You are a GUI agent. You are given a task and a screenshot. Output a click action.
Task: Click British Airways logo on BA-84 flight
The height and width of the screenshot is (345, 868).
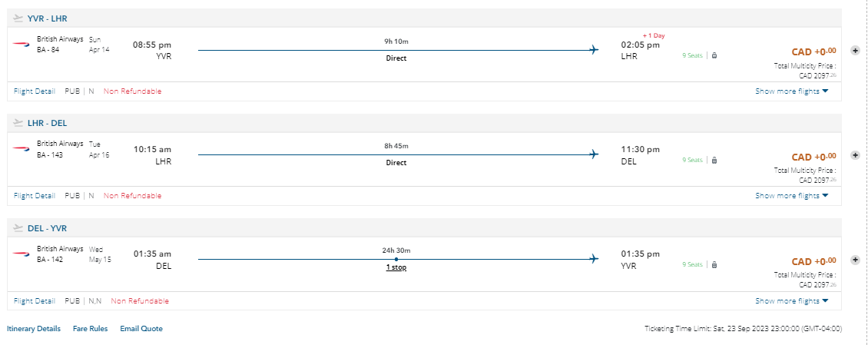[21, 45]
